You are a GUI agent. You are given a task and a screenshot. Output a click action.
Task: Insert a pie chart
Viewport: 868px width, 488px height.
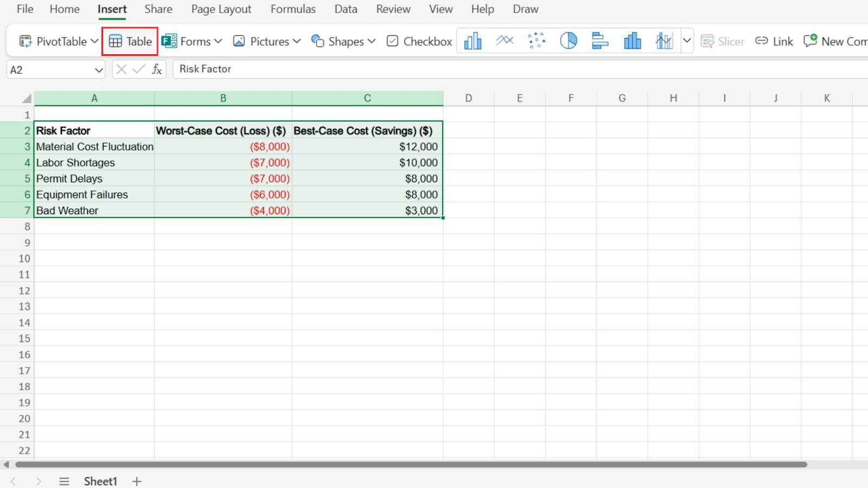coord(568,41)
